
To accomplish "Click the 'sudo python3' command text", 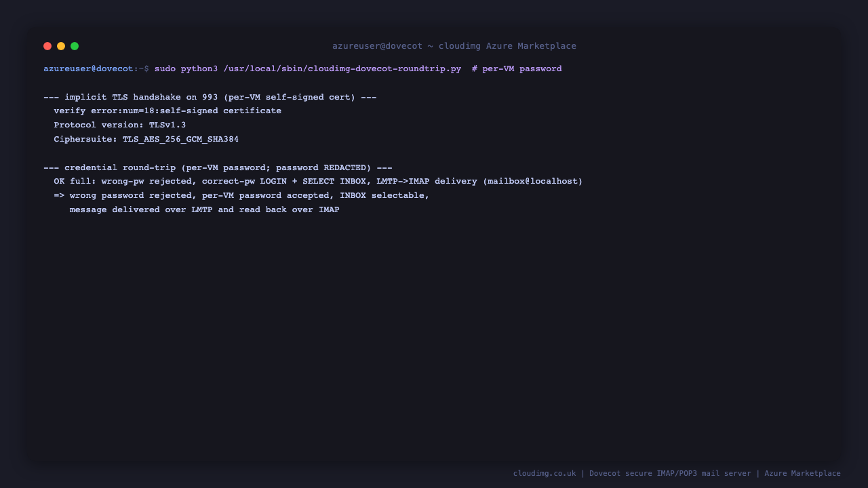I will pyautogui.click(x=186, y=69).
